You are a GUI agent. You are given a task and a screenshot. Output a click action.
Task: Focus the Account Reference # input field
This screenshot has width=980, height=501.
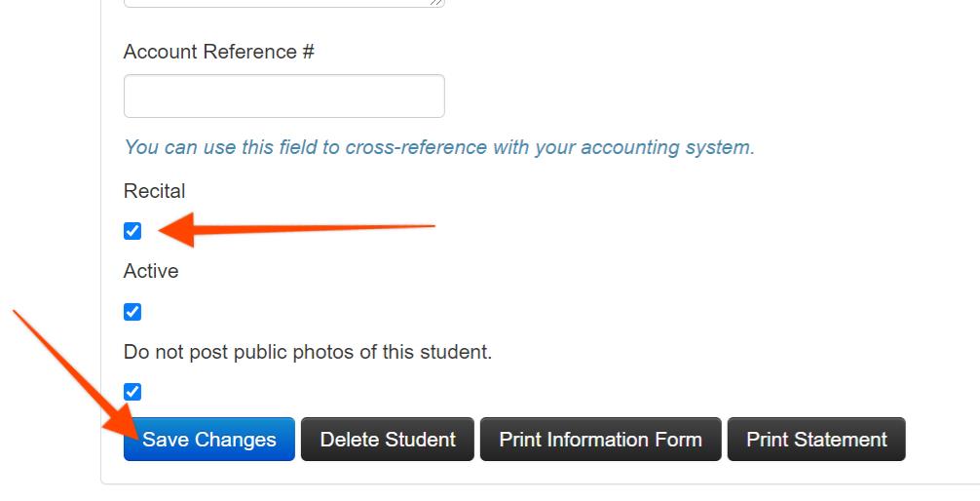(284, 96)
